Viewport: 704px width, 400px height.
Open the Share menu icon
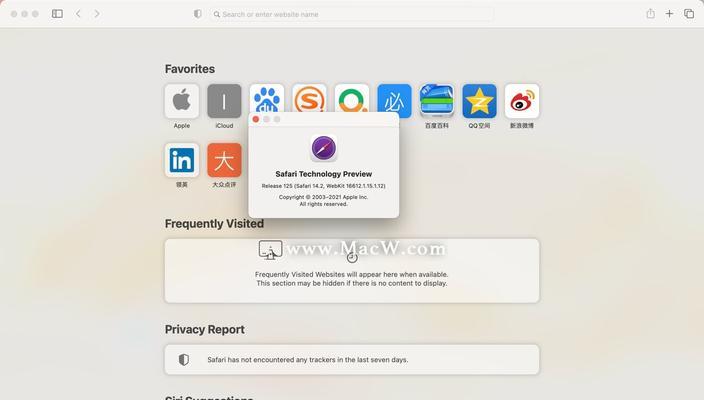click(x=651, y=13)
